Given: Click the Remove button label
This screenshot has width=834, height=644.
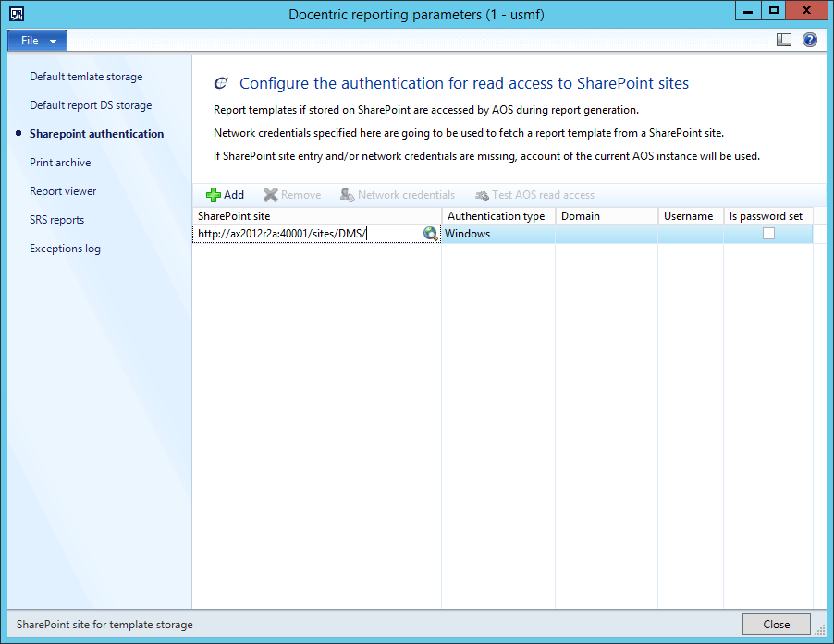Looking at the screenshot, I should point(301,195).
